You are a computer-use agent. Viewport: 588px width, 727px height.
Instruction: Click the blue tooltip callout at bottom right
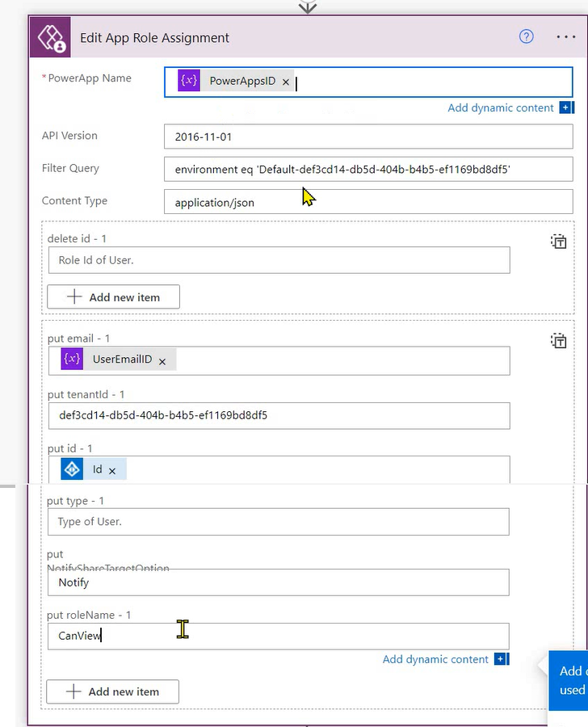(x=568, y=681)
